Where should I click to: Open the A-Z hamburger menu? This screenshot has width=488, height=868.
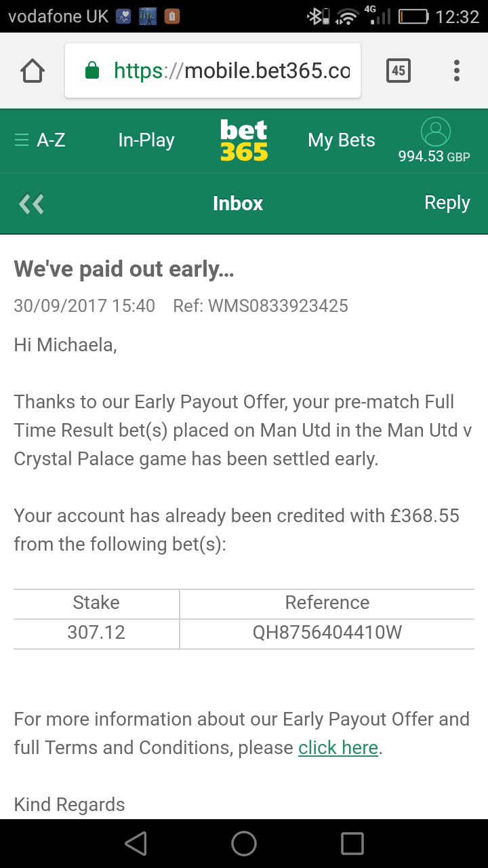coord(40,140)
